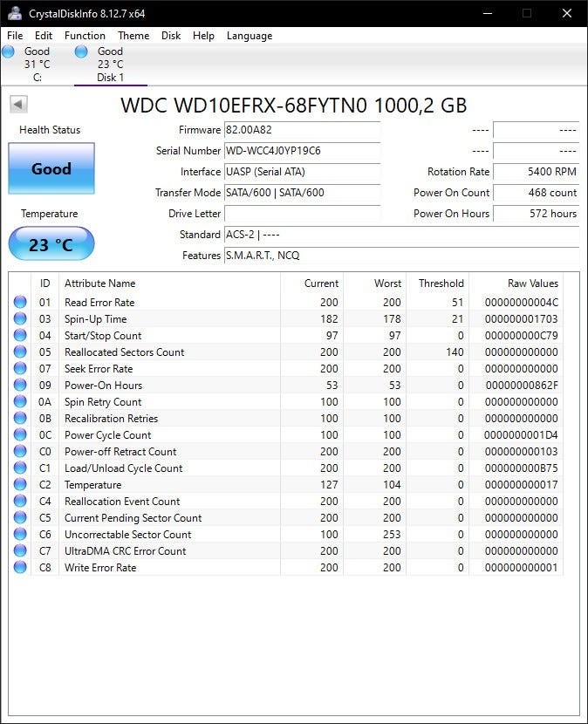Click status orb of Temperature attribute row
The height and width of the screenshot is (724, 588).
tap(20, 484)
